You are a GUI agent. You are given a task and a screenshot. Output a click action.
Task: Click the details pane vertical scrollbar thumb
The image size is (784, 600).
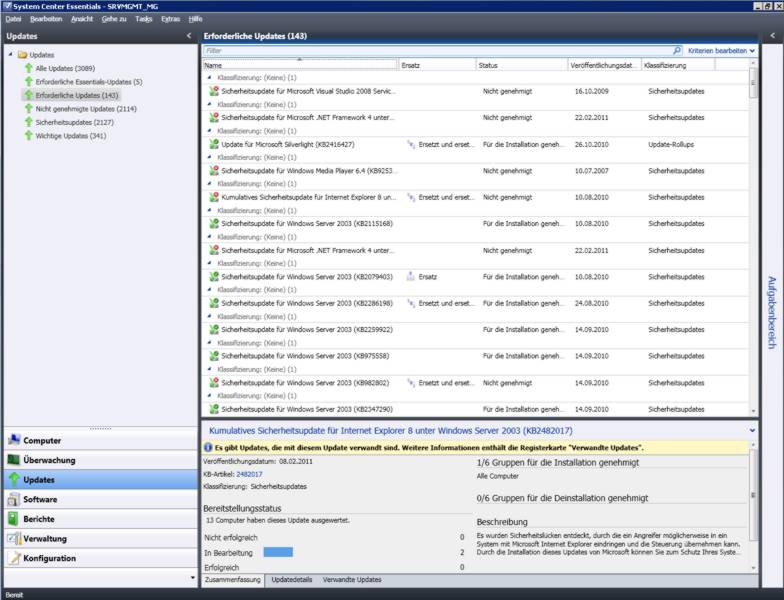point(753,495)
